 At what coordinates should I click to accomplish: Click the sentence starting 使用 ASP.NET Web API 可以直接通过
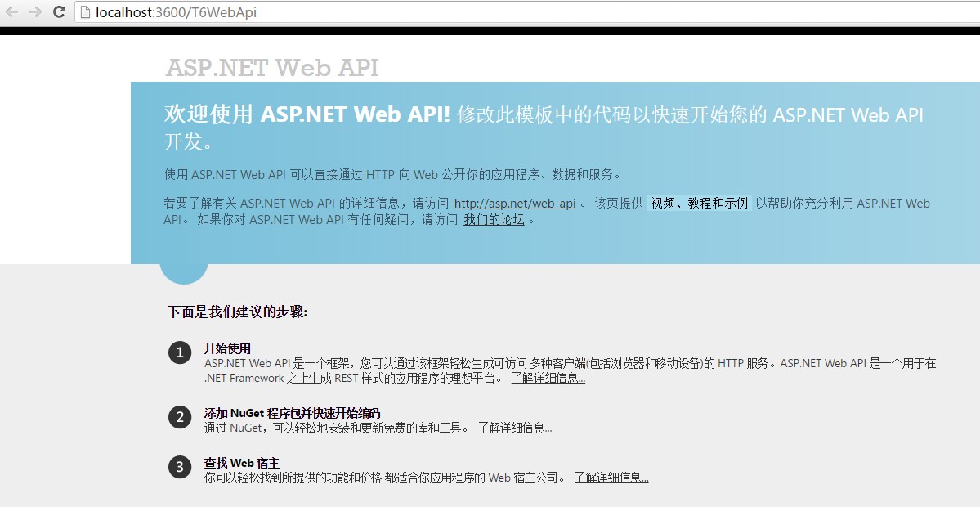pyautogui.click(x=392, y=174)
